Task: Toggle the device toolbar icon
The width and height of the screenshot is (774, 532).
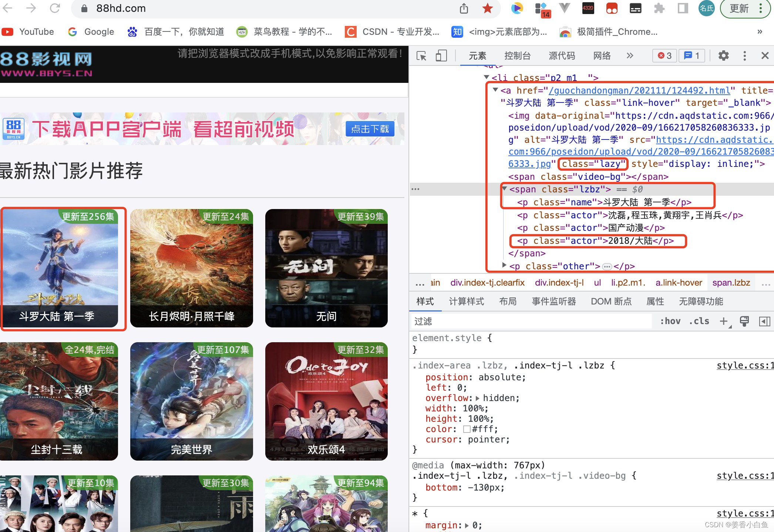Action: tap(442, 55)
